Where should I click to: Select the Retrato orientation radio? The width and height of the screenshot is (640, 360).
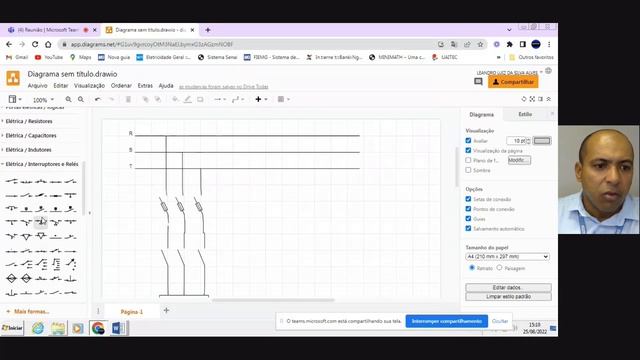(x=472, y=268)
